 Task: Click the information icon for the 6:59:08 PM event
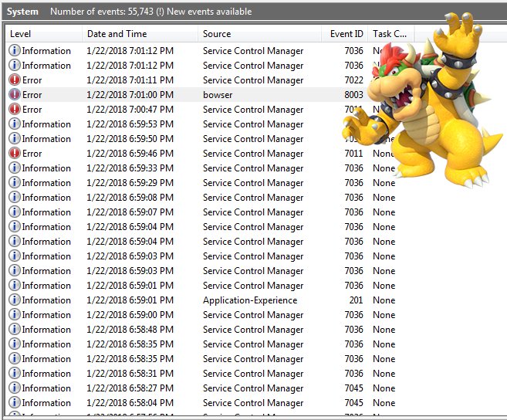coord(14,198)
